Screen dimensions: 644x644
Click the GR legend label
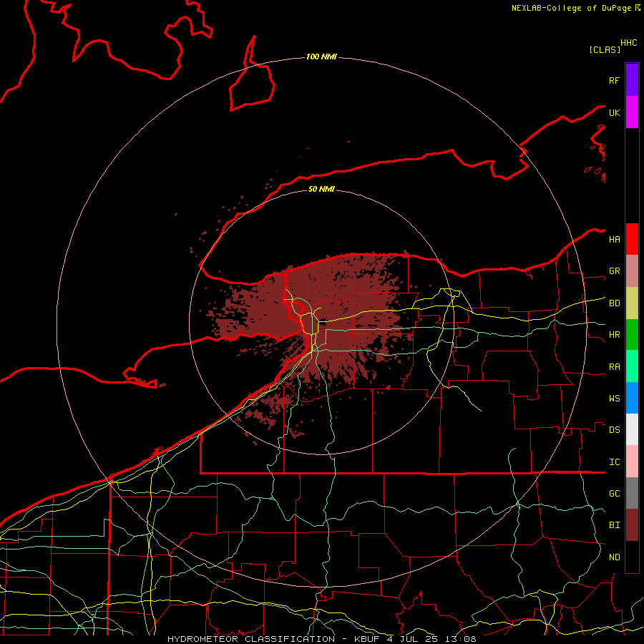pos(614,271)
